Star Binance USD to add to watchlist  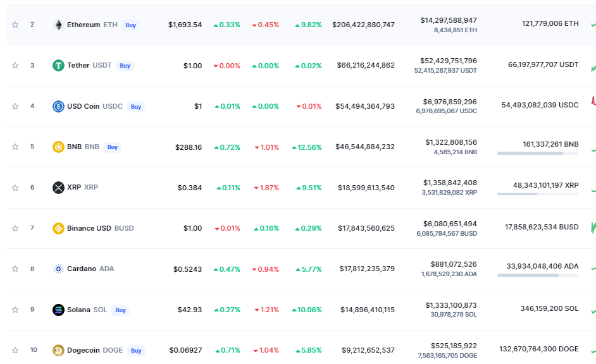[x=15, y=228]
